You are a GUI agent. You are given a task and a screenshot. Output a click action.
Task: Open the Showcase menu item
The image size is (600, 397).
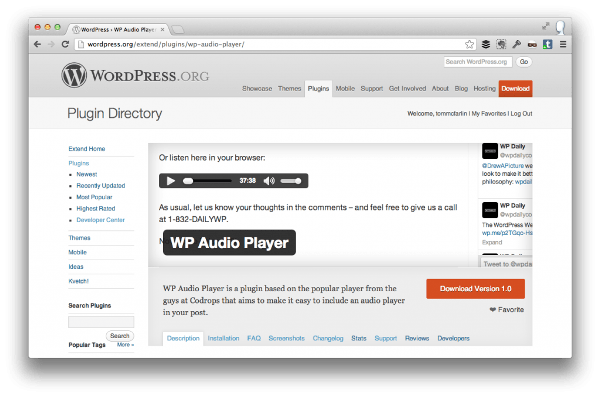[257, 89]
